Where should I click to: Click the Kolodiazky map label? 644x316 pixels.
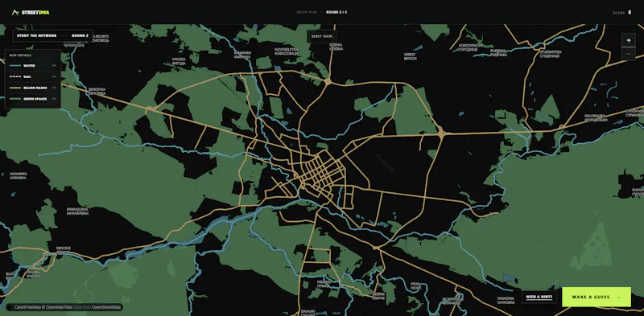click(x=596, y=117)
